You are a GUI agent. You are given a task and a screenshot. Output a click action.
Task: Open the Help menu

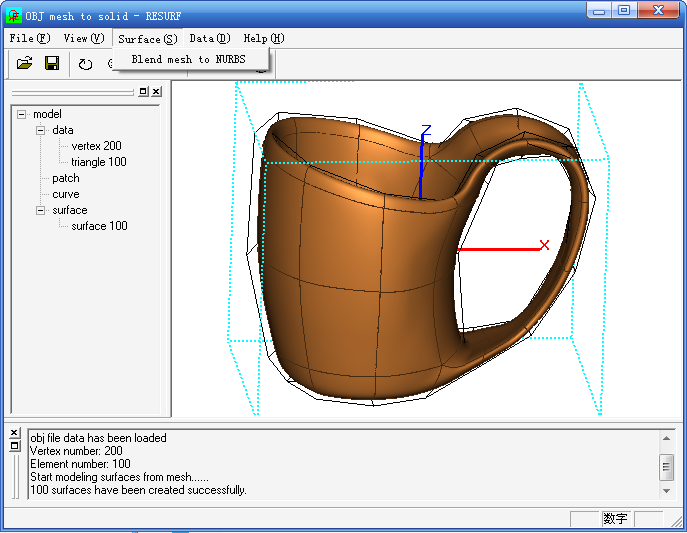264,39
